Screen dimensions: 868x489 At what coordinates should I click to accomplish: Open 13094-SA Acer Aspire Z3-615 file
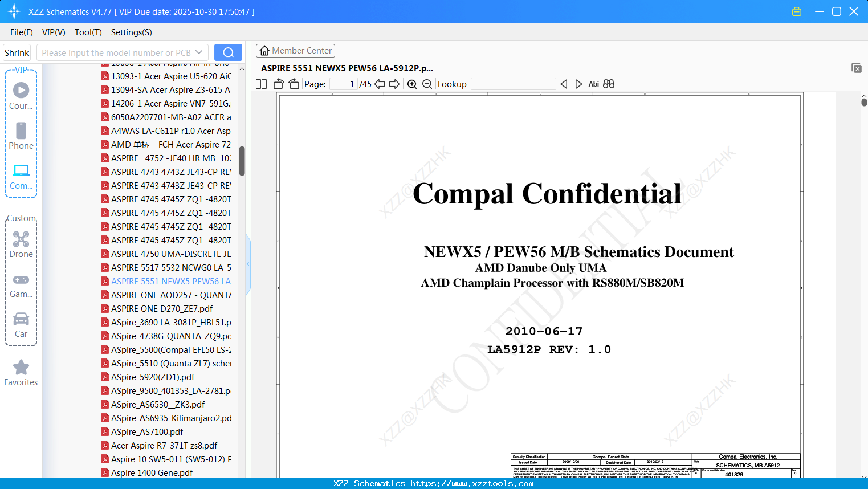tap(171, 89)
